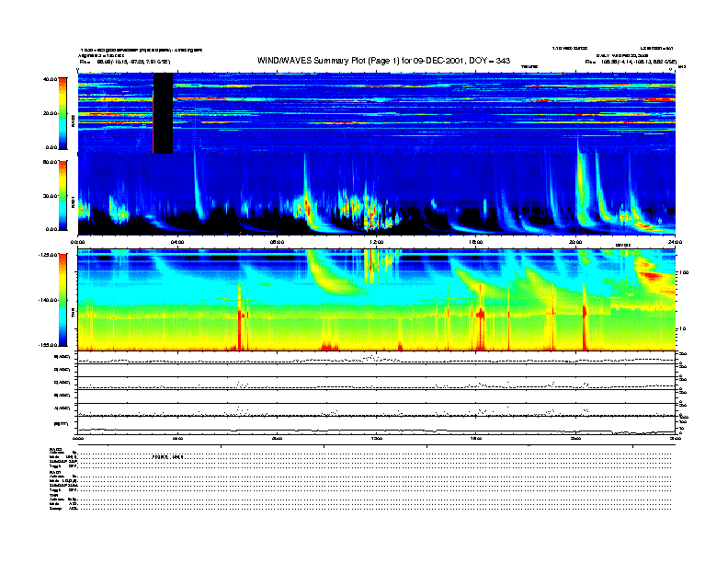Click the bottom line plot above lower time axis

tap(376, 428)
